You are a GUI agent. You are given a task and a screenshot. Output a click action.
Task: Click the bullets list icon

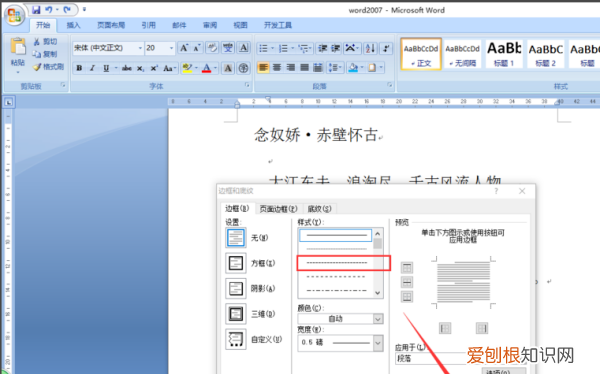(x=263, y=48)
